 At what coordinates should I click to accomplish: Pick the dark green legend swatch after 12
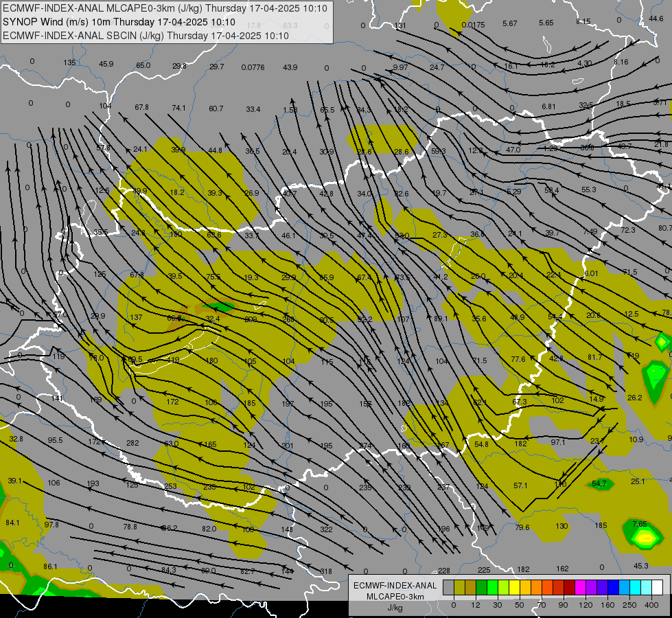(482, 588)
